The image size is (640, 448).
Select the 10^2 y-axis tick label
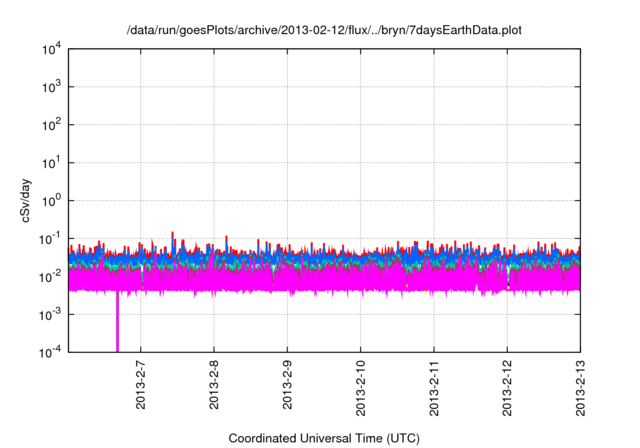click(x=51, y=125)
